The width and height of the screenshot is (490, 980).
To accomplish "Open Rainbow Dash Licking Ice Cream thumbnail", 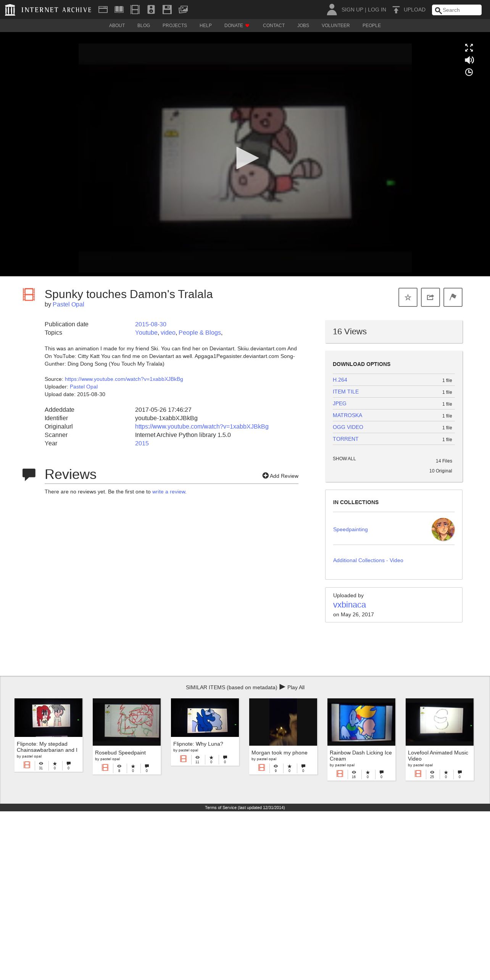I will click(x=361, y=722).
